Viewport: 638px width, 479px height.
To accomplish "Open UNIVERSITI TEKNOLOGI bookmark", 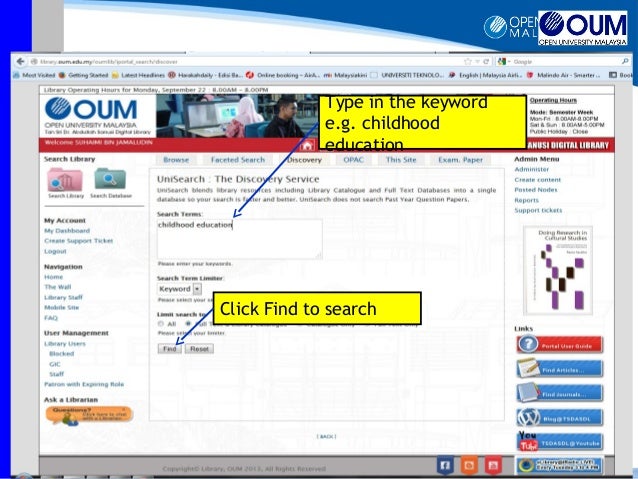I will coord(407,75).
